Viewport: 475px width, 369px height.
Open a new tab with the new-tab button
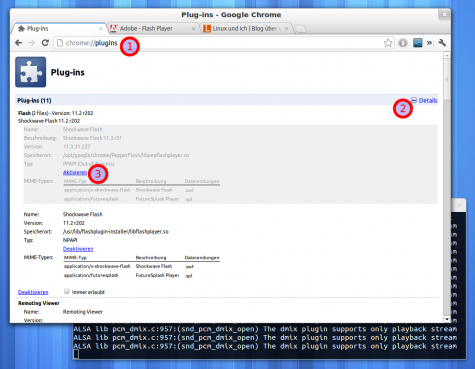pos(301,29)
